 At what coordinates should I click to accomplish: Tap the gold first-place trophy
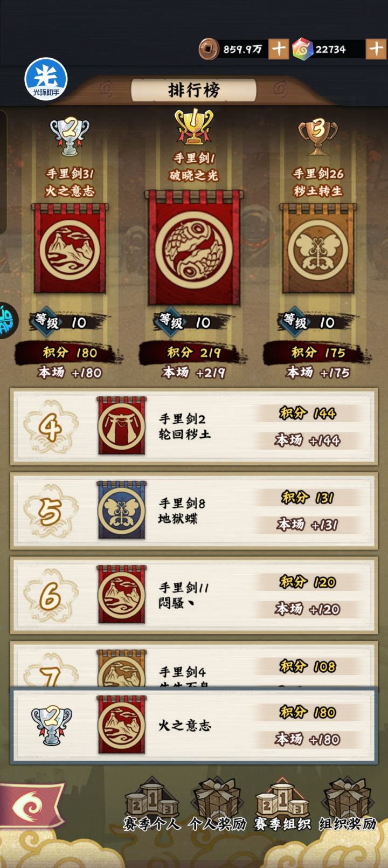pyautogui.click(x=193, y=126)
